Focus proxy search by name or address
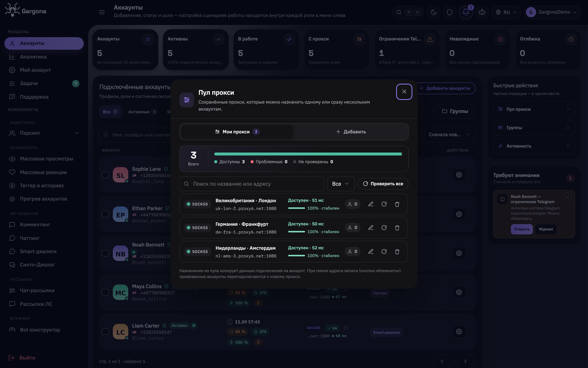Viewport: 588px width, 368px height. pos(252,184)
